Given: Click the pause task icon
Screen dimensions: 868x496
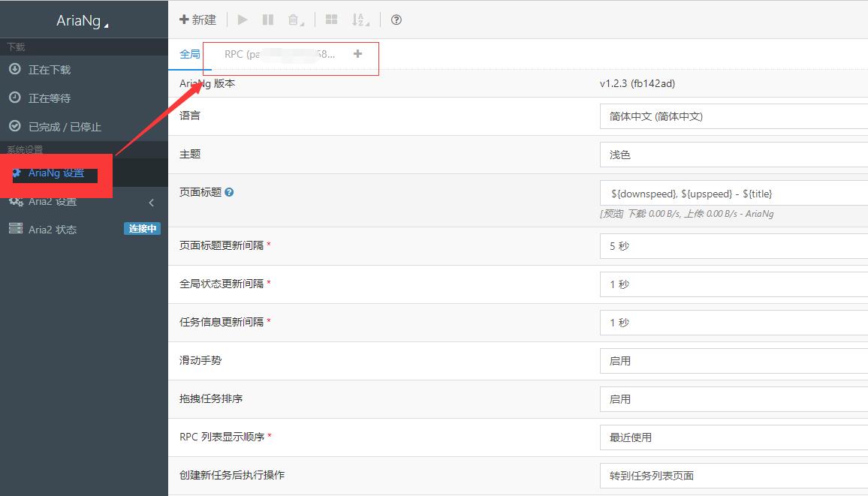Looking at the screenshot, I should (x=268, y=20).
